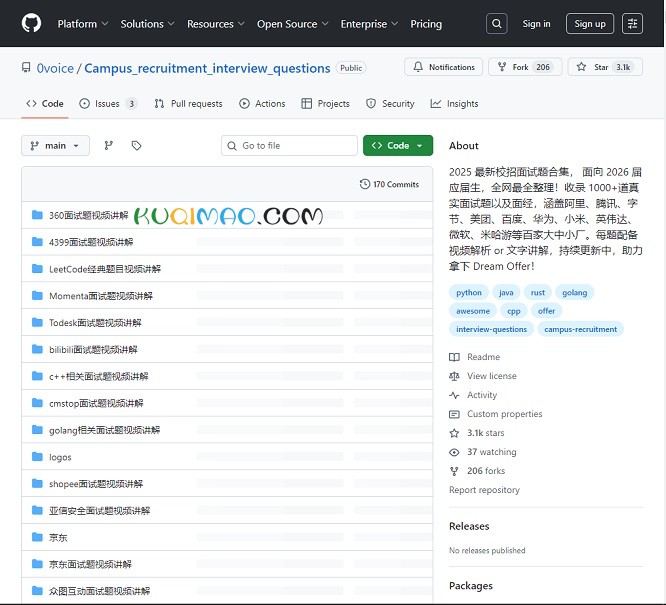This screenshot has height=605, width=666.
Task: Click the folder icon for Momenta面试题视频讲解
Action: 37,295
